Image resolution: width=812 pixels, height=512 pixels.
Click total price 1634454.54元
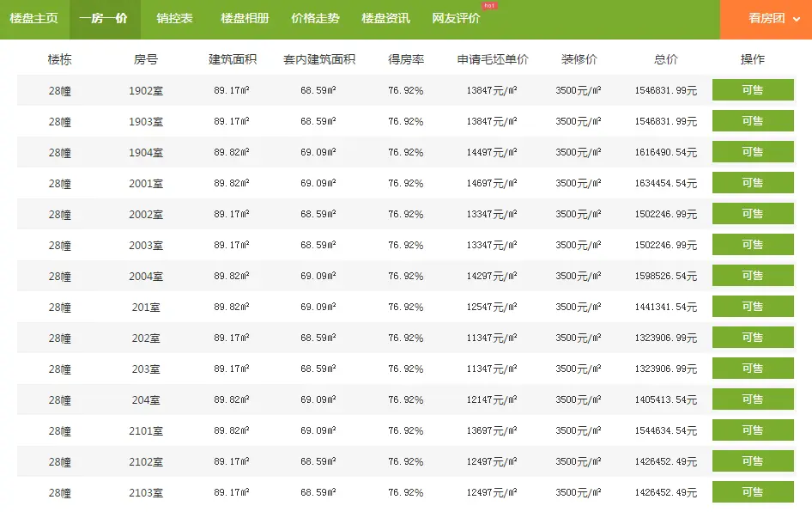pos(666,184)
